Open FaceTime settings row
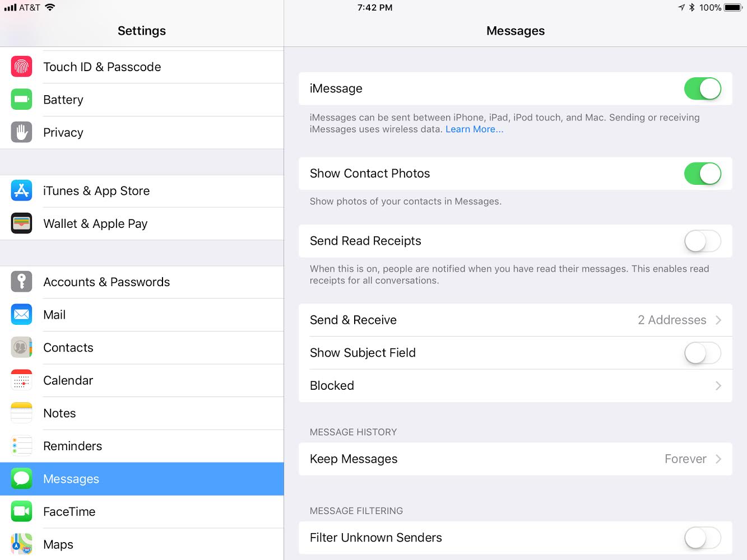The height and width of the screenshot is (560, 747). click(142, 512)
